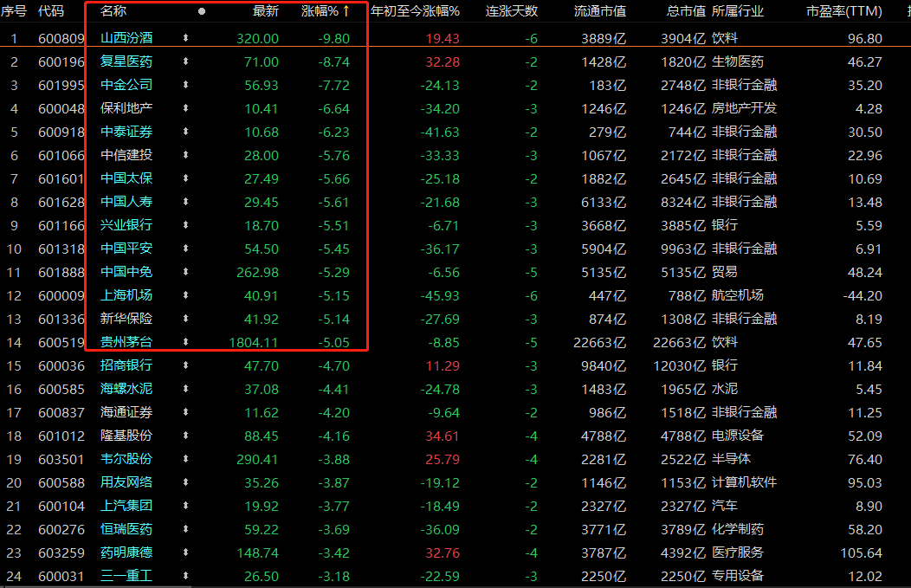The height and width of the screenshot is (588, 911).
Task: Click market cap 22663亿 in 流通市值
Action: [x=599, y=343]
